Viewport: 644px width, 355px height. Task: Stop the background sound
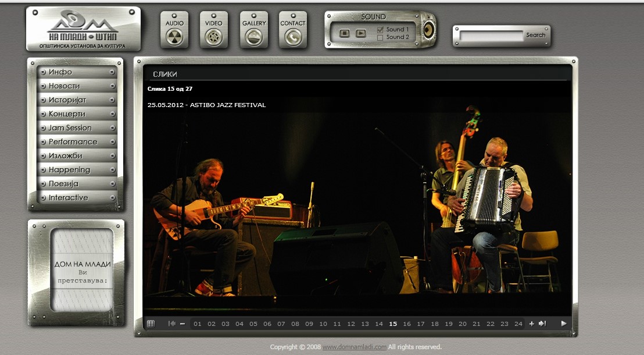[x=344, y=34]
